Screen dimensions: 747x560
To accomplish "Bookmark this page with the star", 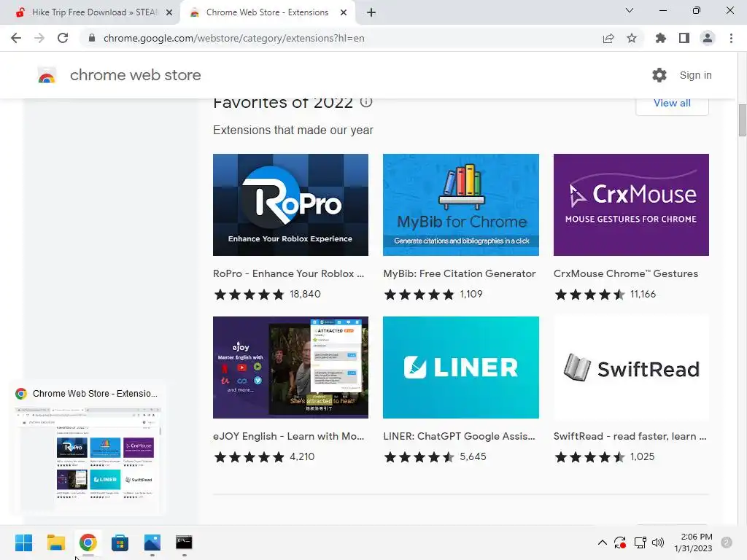I will [x=632, y=38].
